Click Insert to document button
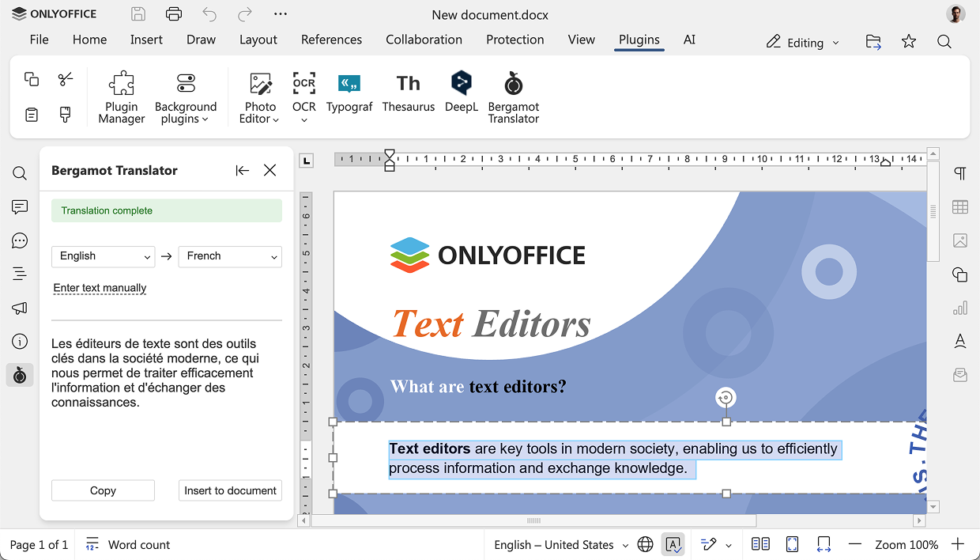The image size is (980, 560). coord(230,490)
